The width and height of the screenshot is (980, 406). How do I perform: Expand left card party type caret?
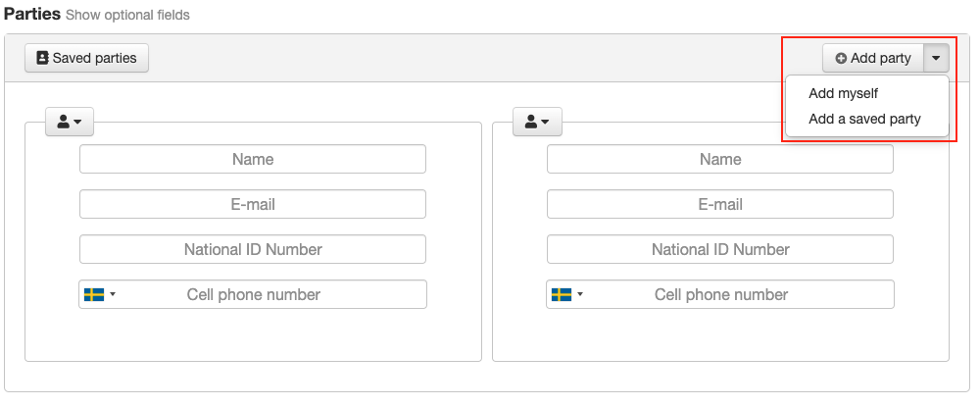point(77,122)
